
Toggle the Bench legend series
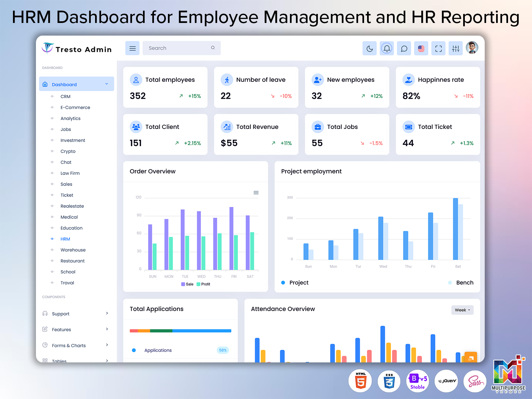pos(461,283)
